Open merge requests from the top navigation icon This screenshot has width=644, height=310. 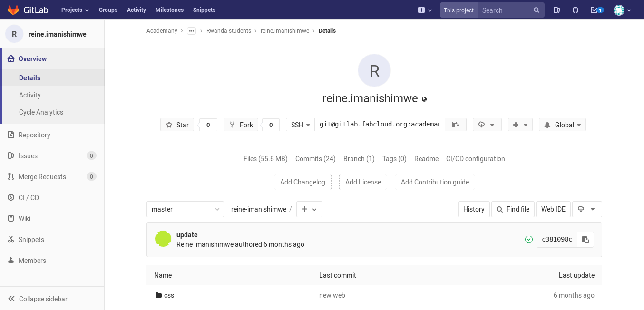click(x=576, y=10)
